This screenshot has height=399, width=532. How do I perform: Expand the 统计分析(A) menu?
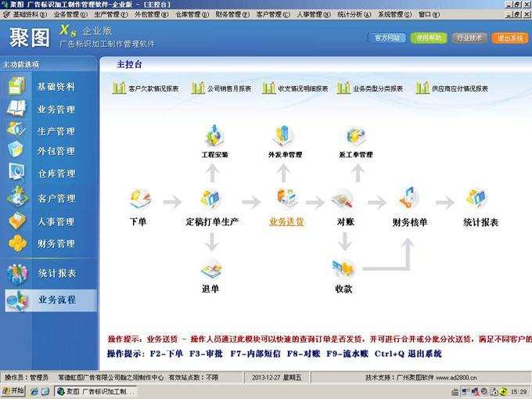pos(355,14)
